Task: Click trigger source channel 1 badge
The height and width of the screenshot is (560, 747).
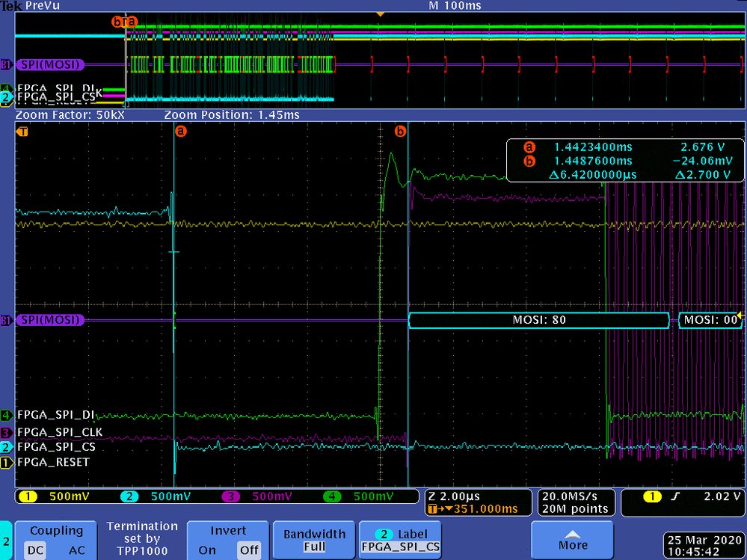Action: pyautogui.click(x=652, y=496)
